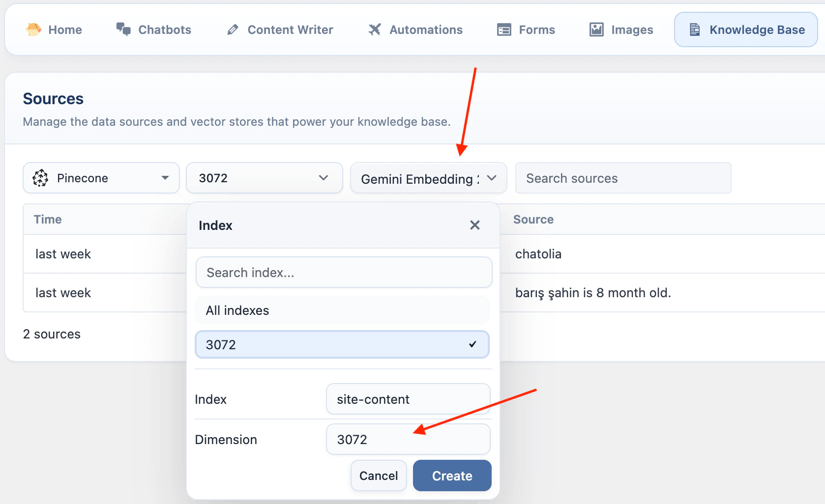
Task: Click the Knowledge Base document icon
Action: 694,29
